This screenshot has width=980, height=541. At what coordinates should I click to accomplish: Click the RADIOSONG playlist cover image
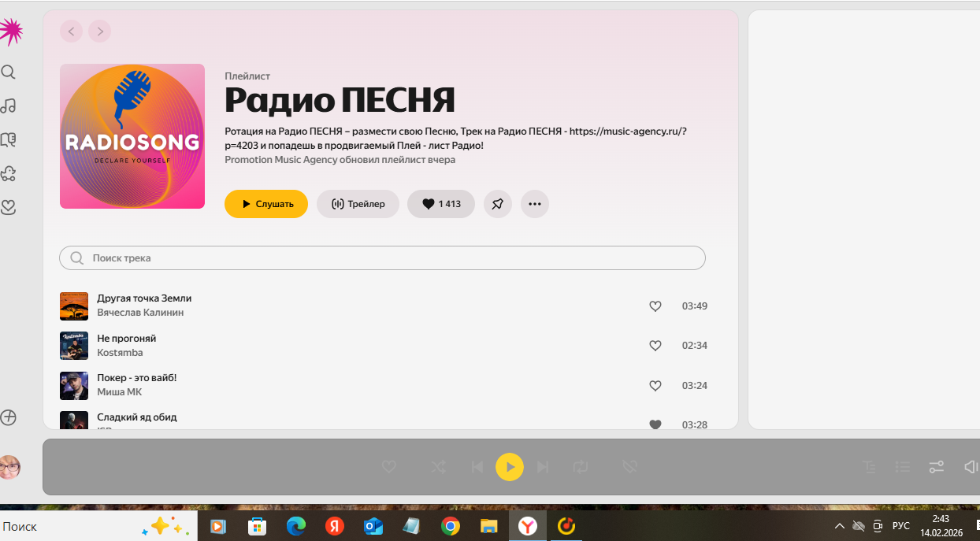point(132,136)
